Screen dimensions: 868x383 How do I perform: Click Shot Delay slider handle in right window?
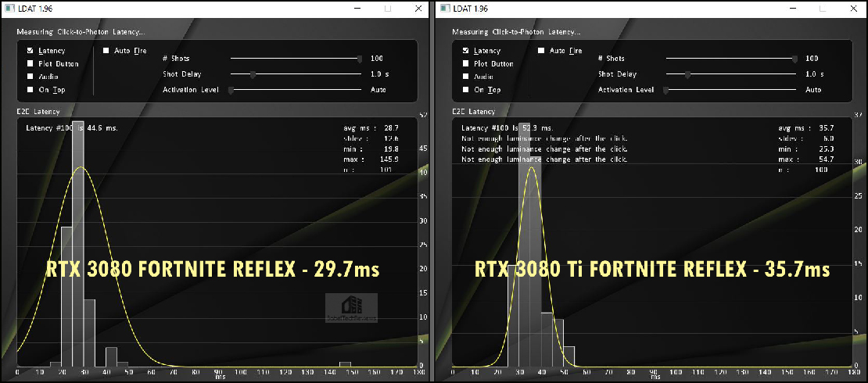tap(688, 74)
